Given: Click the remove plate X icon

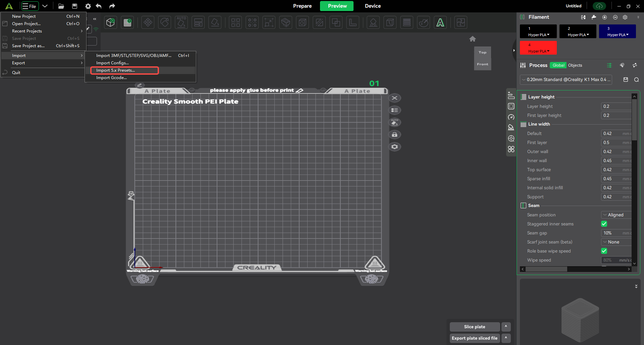Looking at the screenshot, I should point(395,98).
